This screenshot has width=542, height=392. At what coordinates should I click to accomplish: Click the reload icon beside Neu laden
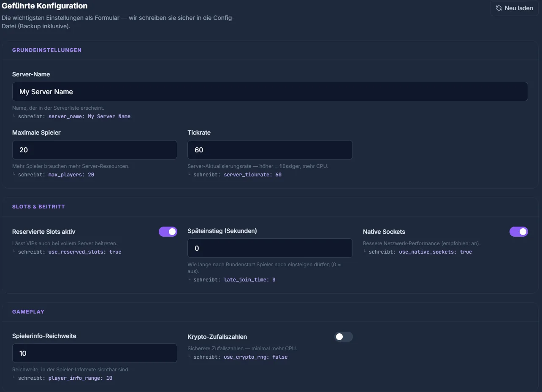pos(499,8)
